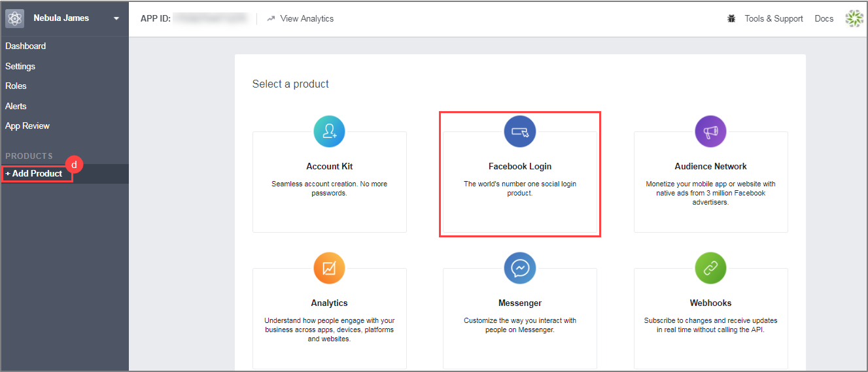The height and width of the screenshot is (372, 868).
Task: Click + Add Product in the sidebar
Action: (x=34, y=173)
